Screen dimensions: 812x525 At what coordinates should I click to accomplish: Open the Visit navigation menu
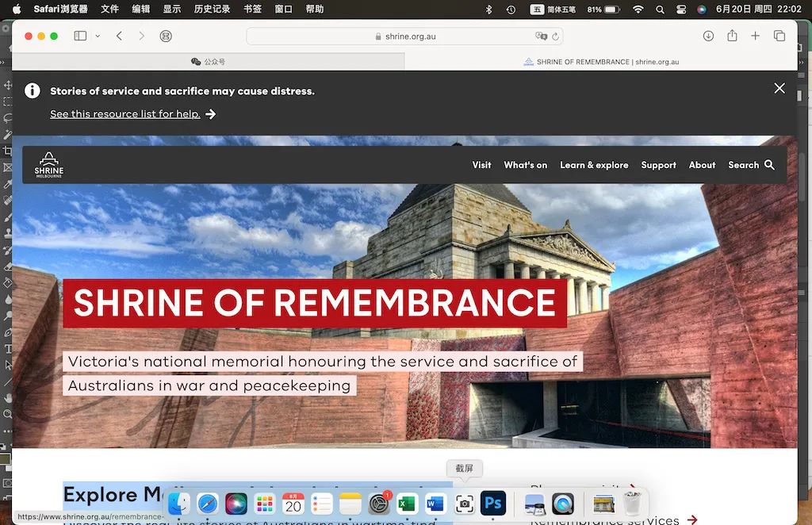coord(481,165)
